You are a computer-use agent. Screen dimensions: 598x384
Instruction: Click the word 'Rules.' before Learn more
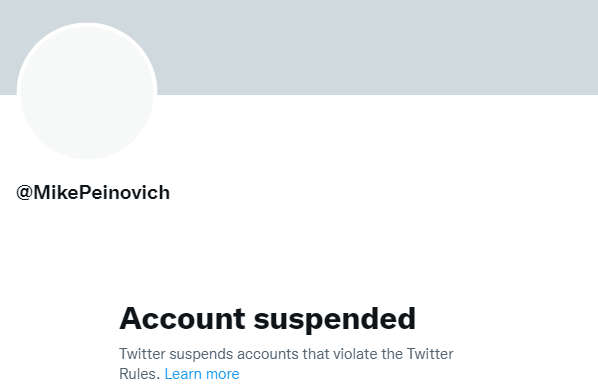(139, 374)
